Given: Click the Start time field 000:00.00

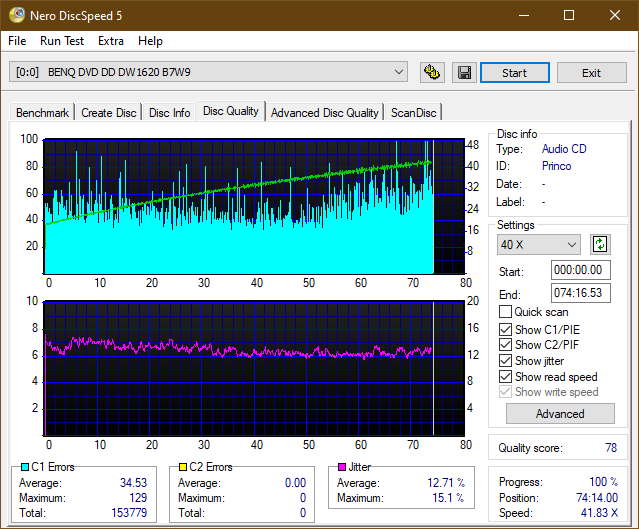Looking at the screenshot, I should (x=580, y=270).
